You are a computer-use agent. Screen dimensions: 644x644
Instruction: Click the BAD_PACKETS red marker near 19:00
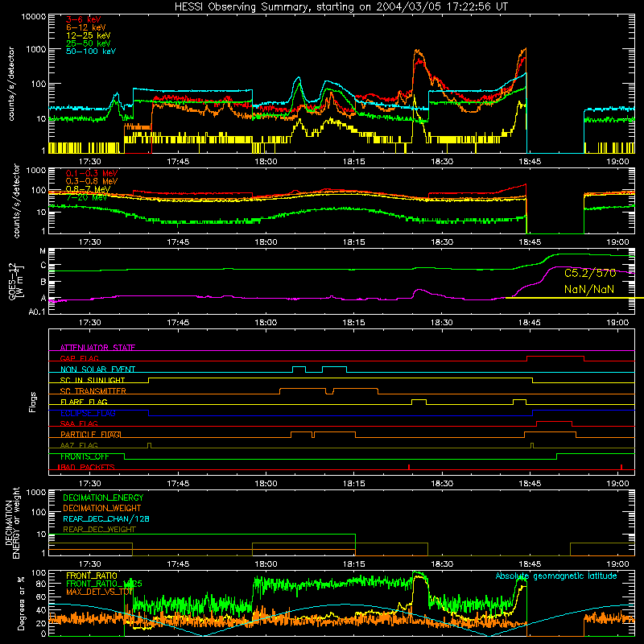(x=621, y=467)
